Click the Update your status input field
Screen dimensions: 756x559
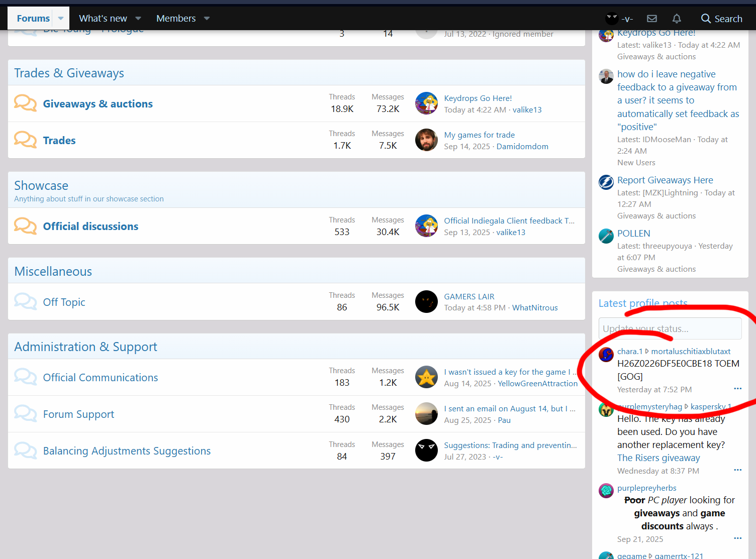pyautogui.click(x=670, y=328)
